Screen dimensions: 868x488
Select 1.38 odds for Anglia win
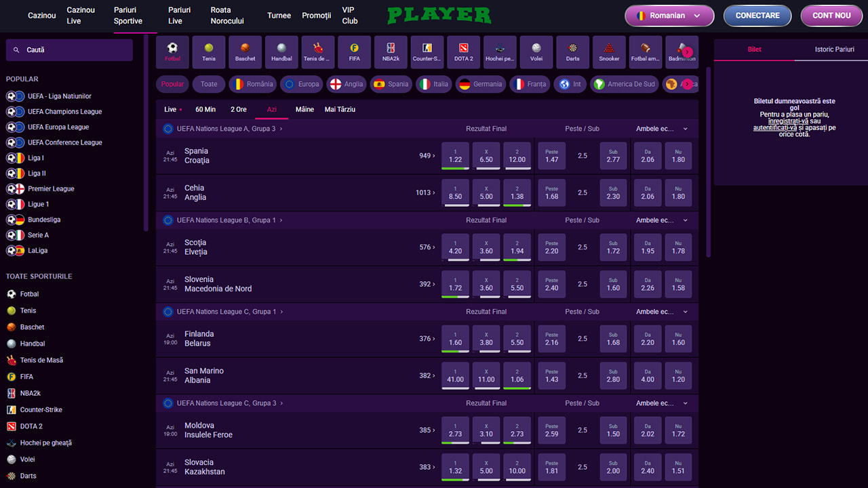click(x=517, y=192)
